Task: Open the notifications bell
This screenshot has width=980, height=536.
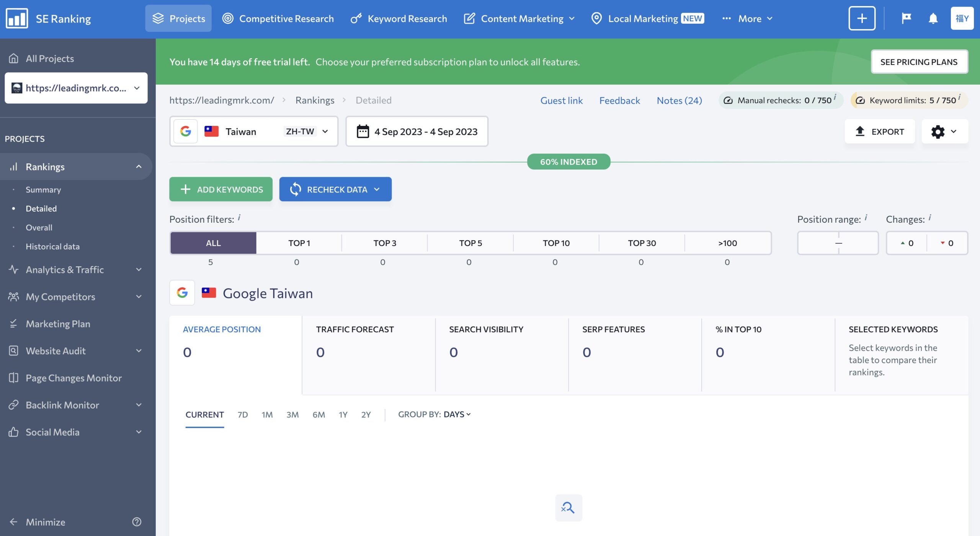Action: coord(933,18)
